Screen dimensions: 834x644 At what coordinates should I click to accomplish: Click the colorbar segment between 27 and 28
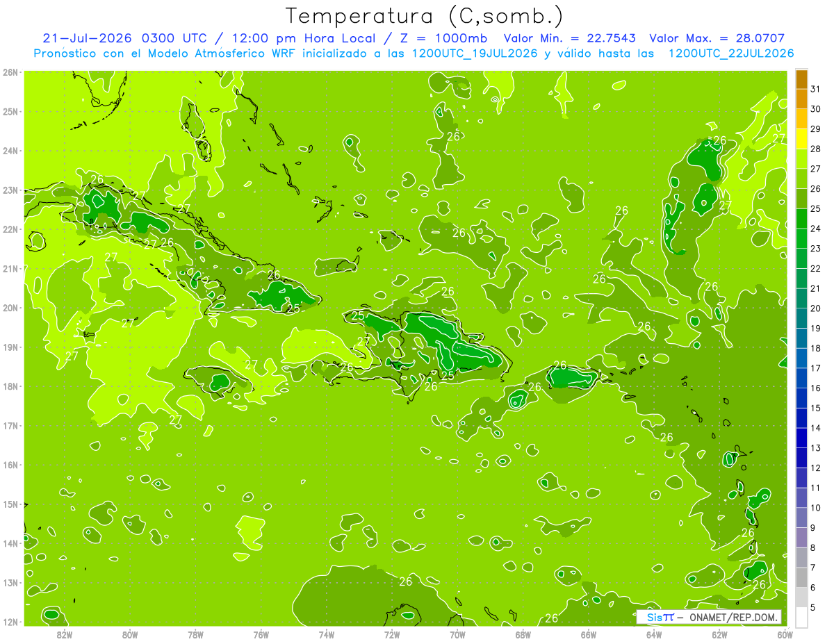[x=801, y=159]
